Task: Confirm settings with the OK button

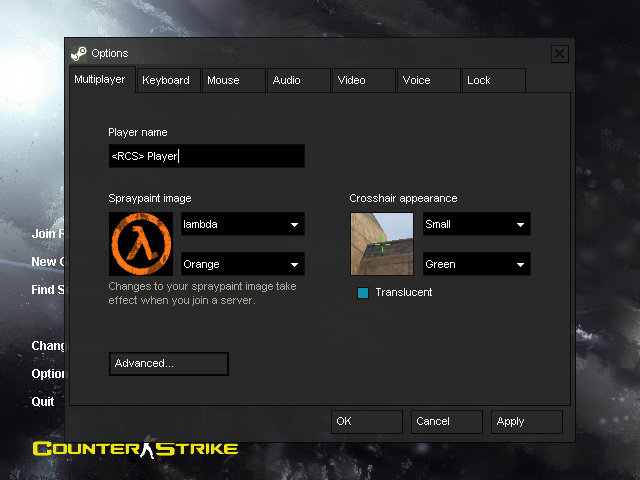Action: tap(366, 422)
